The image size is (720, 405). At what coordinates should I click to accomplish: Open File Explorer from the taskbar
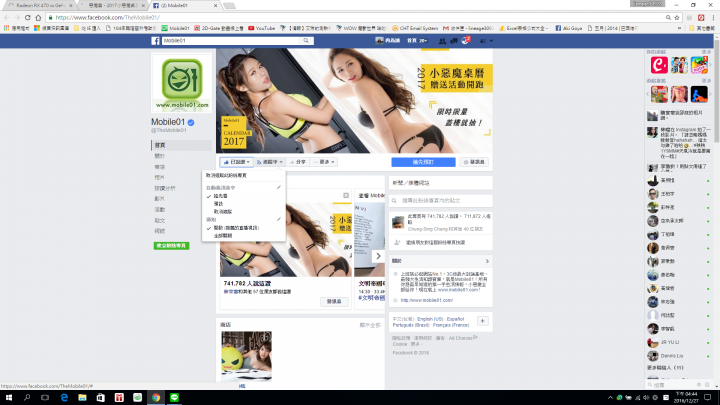pos(82,398)
